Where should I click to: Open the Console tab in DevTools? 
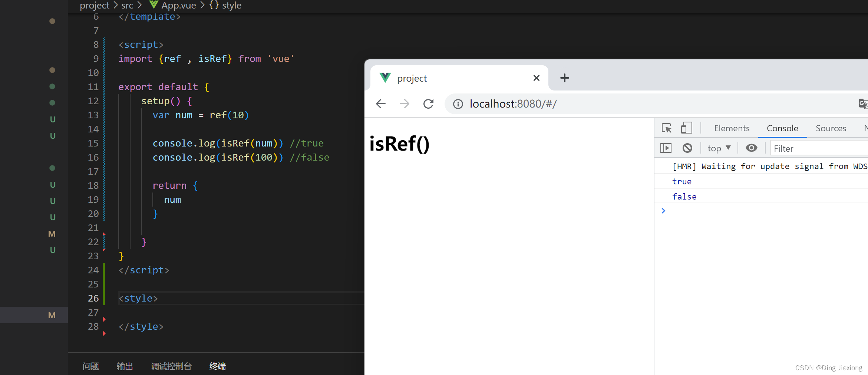coord(782,128)
